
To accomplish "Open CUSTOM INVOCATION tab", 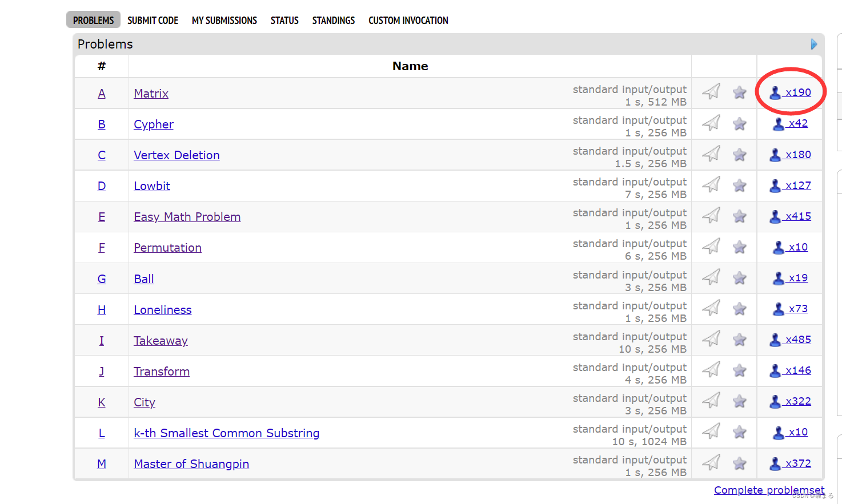I will pos(408,20).
